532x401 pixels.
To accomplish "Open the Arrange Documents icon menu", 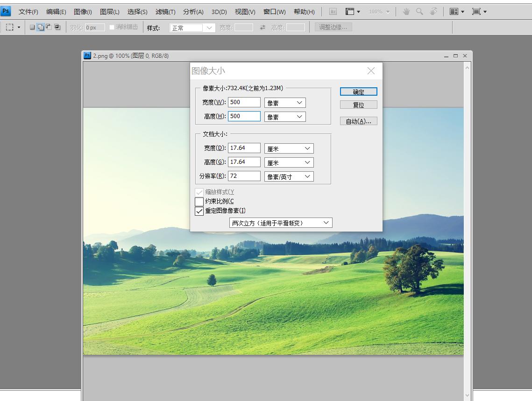I will 456,12.
